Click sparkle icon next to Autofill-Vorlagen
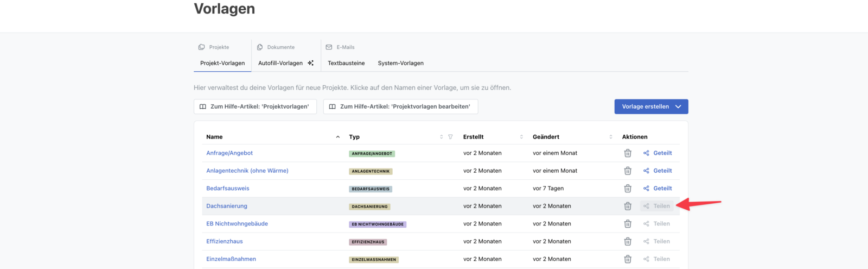 click(x=310, y=63)
